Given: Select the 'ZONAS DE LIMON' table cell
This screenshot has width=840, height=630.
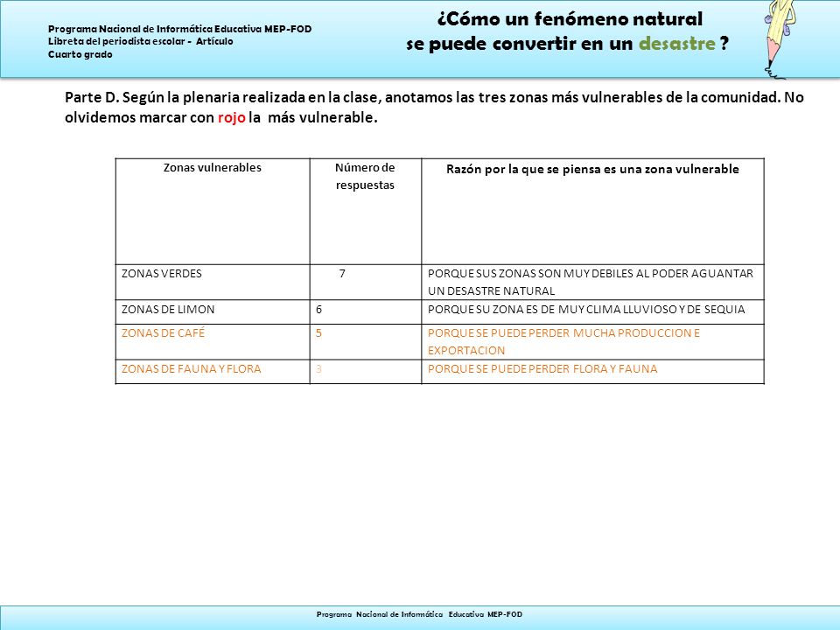Looking at the screenshot, I should pyautogui.click(x=213, y=311).
